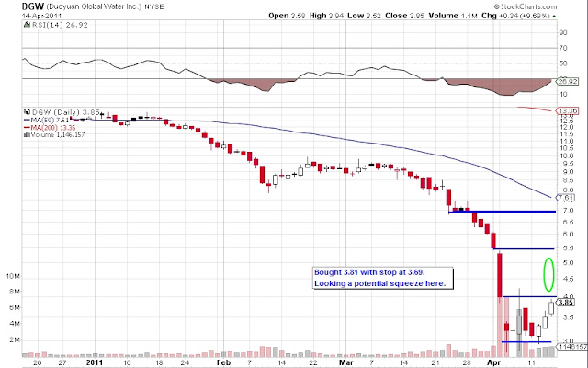Click the candlestick icon before DGW (Daily)
588x368 pixels.
point(27,112)
